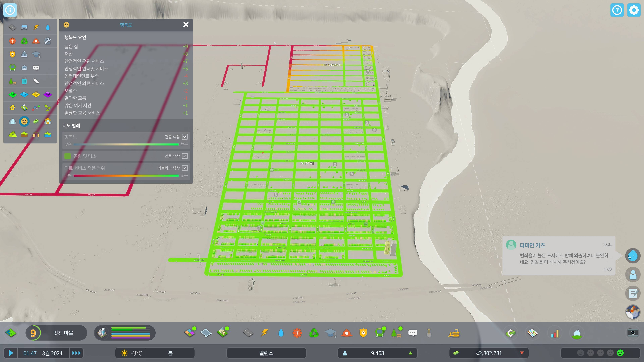
Task: Select the Landscaping shovel tool
Action: (429, 333)
